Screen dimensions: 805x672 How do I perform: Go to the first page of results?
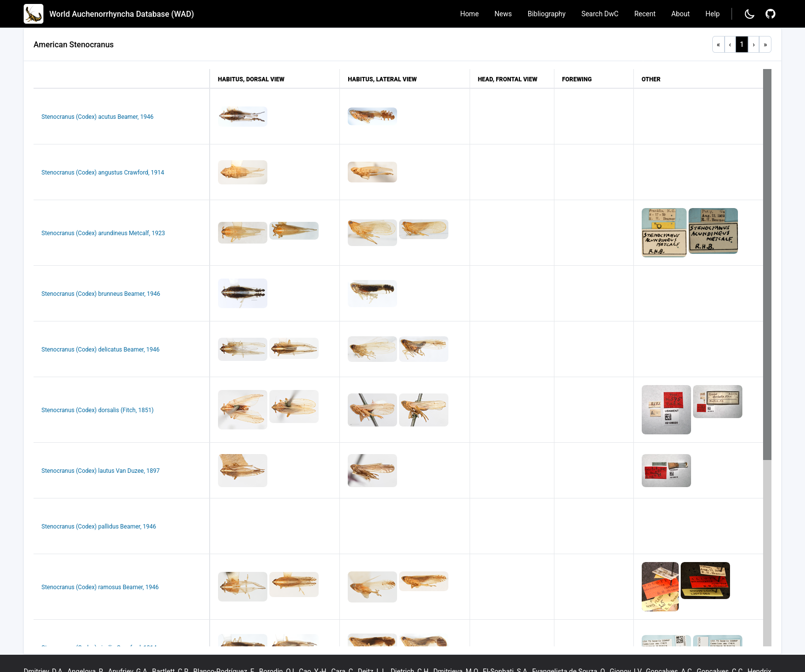pyautogui.click(x=718, y=44)
